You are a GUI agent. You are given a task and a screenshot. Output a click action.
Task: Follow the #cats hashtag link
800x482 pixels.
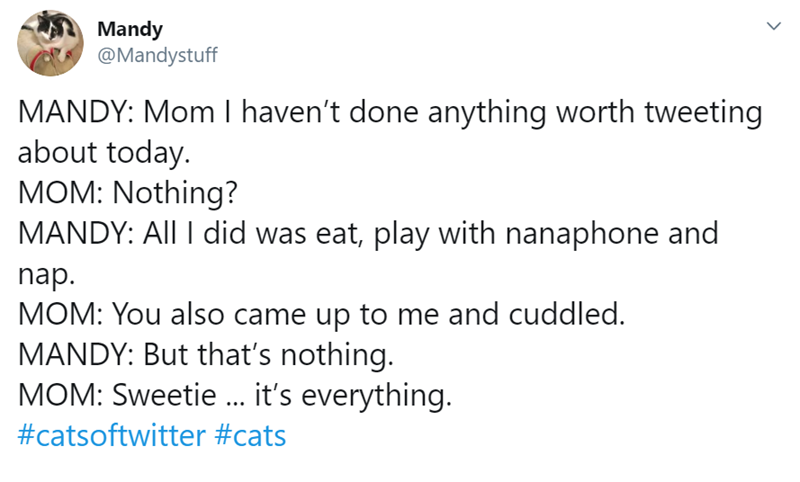click(x=248, y=437)
